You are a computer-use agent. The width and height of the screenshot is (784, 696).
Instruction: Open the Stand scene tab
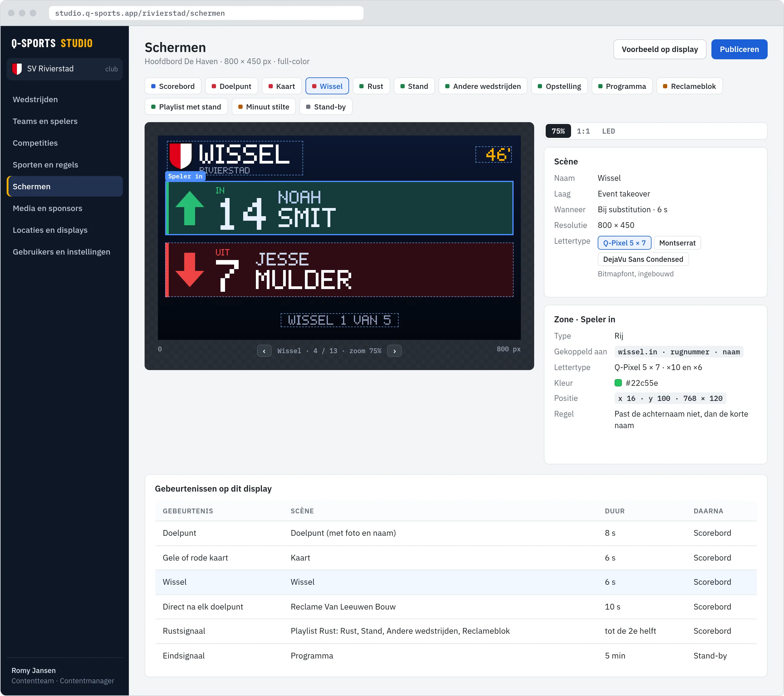point(414,86)
